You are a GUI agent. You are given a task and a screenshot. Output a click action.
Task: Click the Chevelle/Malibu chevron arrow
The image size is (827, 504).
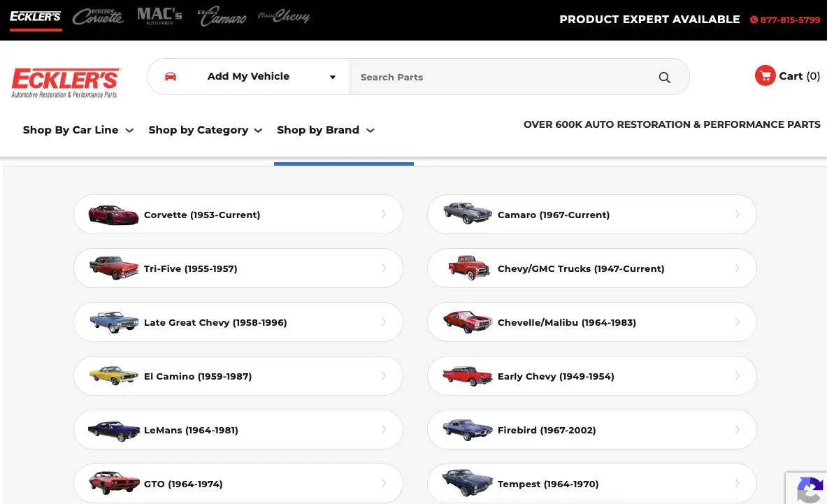tap(738, 322)
